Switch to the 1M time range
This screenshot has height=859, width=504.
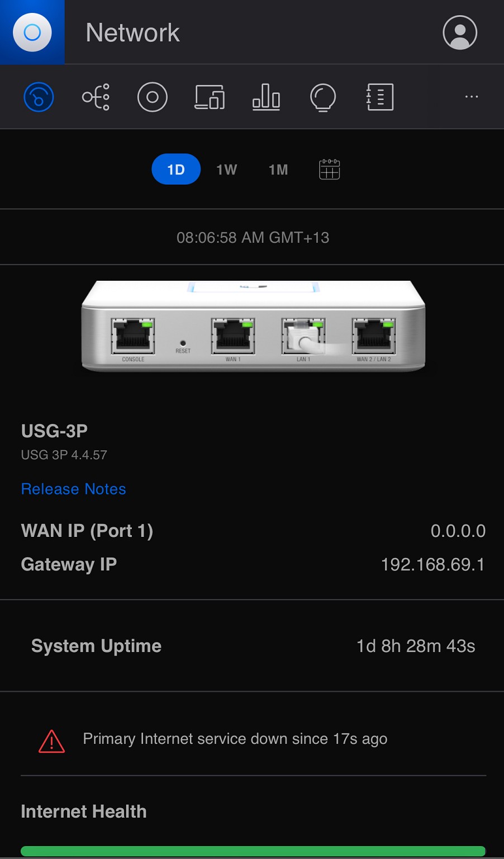point(278,169)
